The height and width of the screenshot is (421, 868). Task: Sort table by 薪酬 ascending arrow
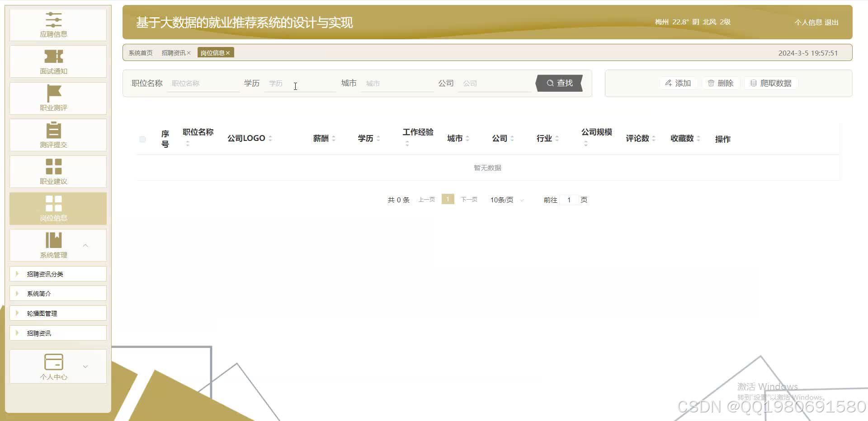(x=334, y=136)
